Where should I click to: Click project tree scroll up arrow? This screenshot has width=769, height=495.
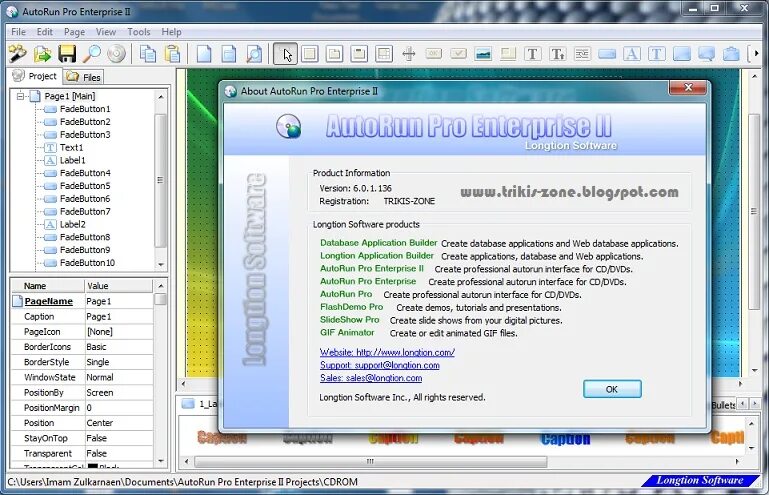(x=161, y=97)
